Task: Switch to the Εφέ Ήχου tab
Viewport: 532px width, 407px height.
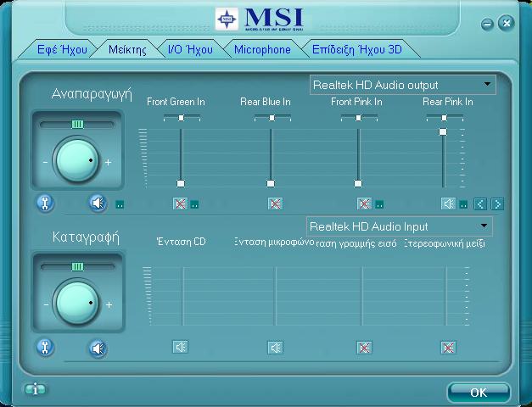Action: (62, 49)
